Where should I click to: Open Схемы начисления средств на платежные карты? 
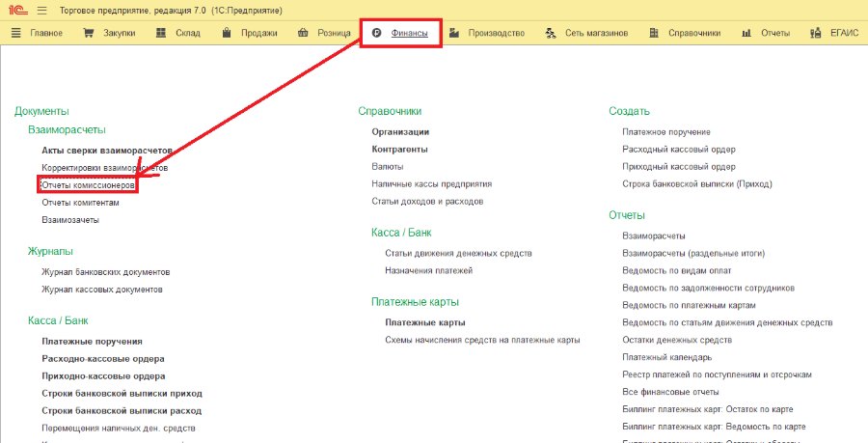tap(482, 340)
